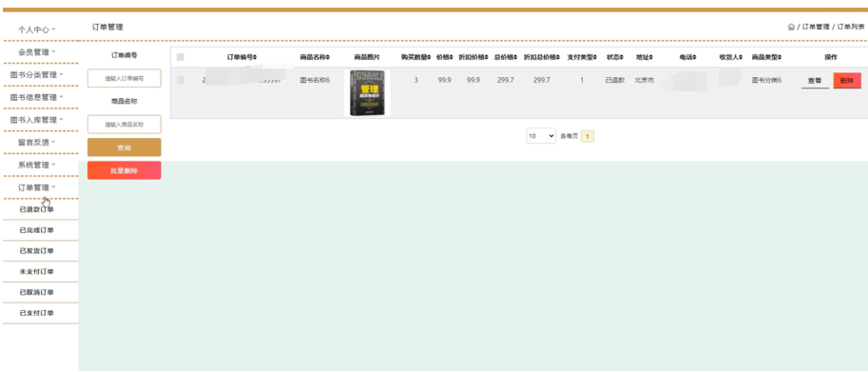Click the red 批量删除 button

(x=124, y=170)
